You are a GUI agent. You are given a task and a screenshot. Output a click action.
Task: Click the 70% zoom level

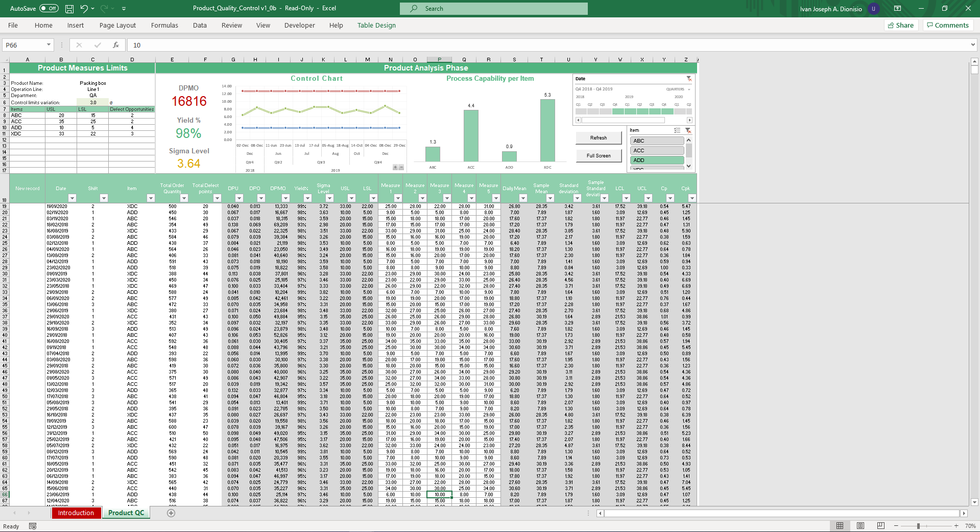[970, 526]
